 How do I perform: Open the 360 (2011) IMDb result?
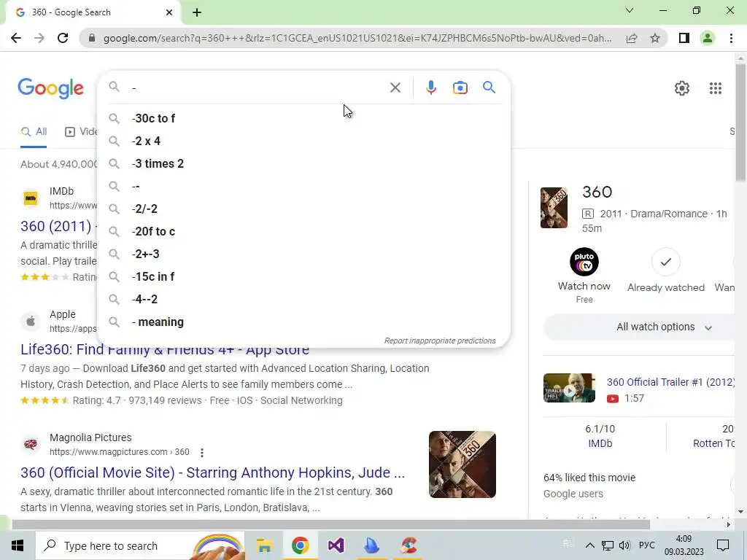pos(55,226)
